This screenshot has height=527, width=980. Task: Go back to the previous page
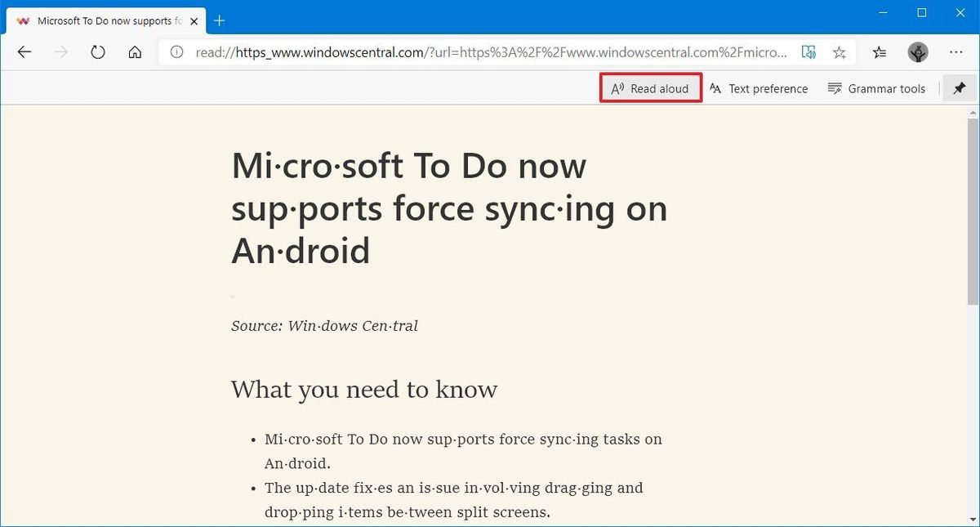point(24,51)
